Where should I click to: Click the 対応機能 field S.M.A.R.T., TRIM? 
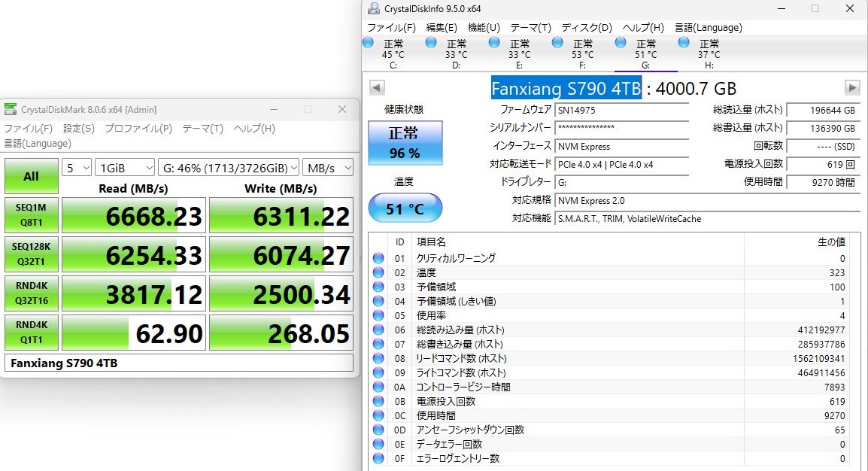[x=708, y=219]
